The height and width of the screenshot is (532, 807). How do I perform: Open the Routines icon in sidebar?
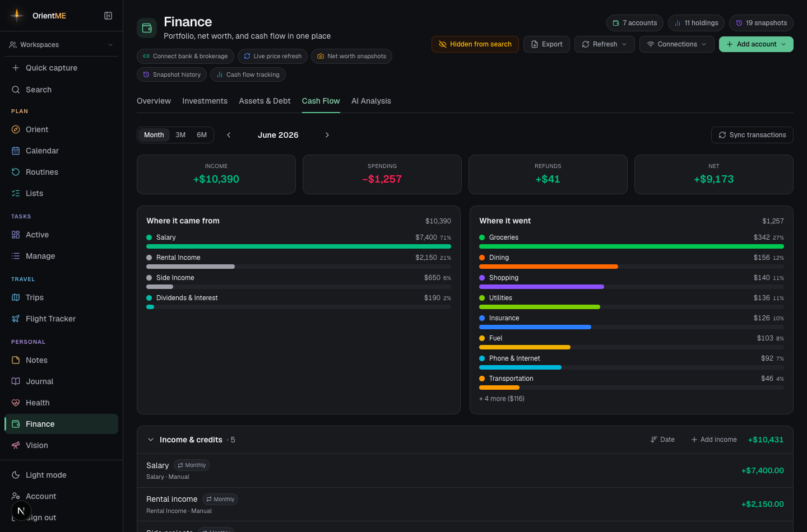16,172
